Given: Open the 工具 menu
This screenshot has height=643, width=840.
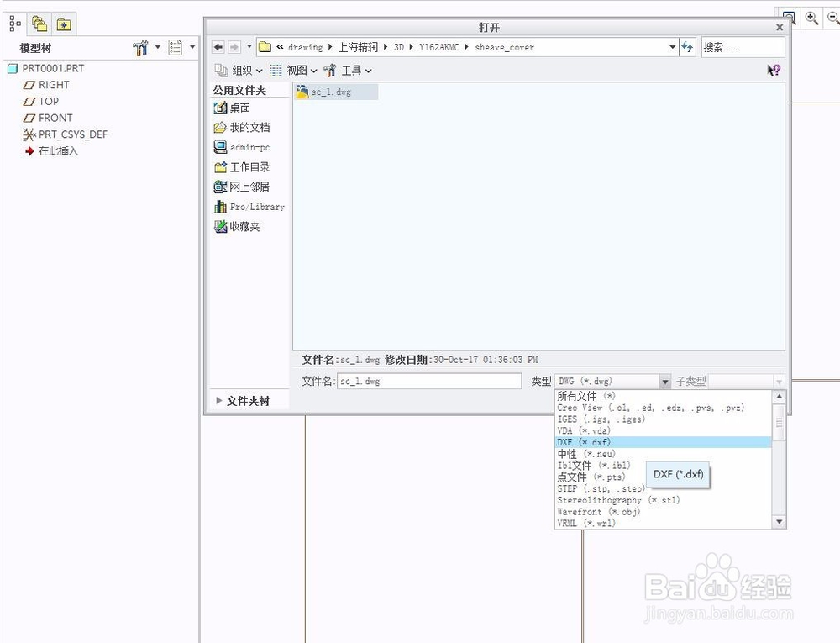Looking at the screenshot, I should pos(348,71).
